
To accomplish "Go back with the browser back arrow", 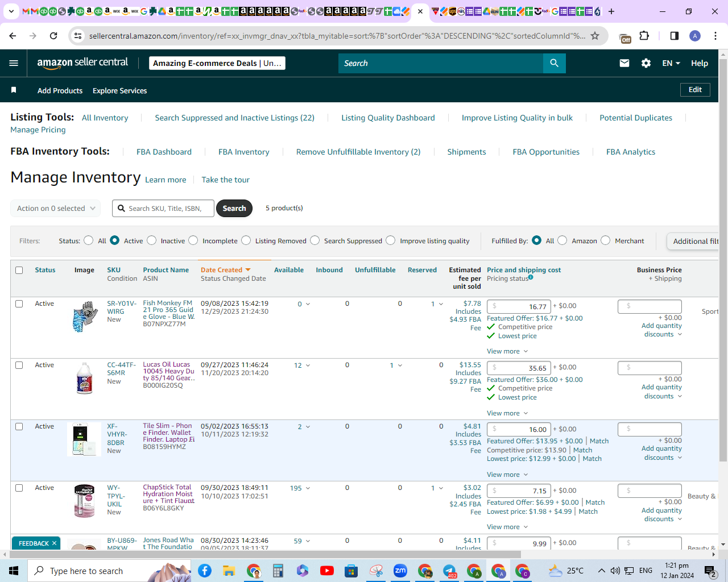I will point(13,36).
